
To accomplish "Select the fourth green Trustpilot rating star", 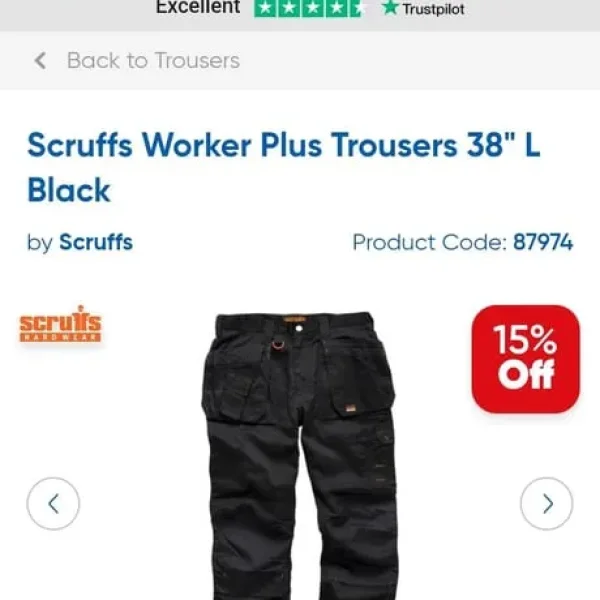I will point(337,8).
